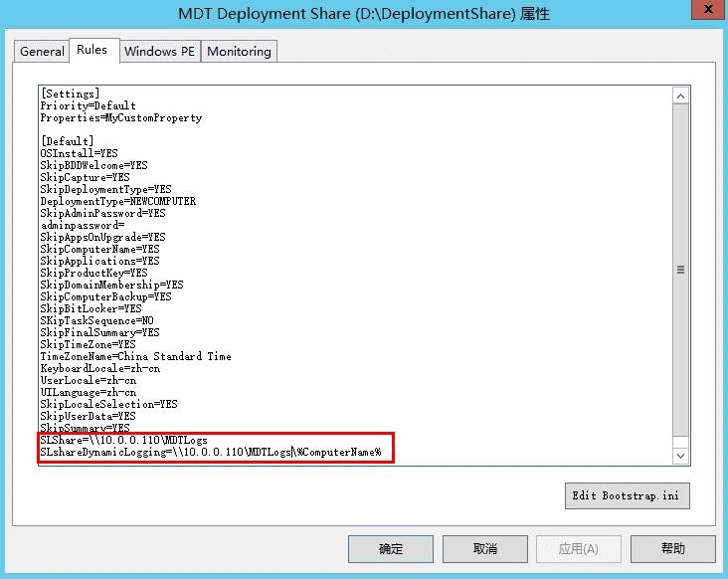This screenshot has height=579, width=728.
Task: Click the SkipUserData=YES line
Action: click(89, 417)
